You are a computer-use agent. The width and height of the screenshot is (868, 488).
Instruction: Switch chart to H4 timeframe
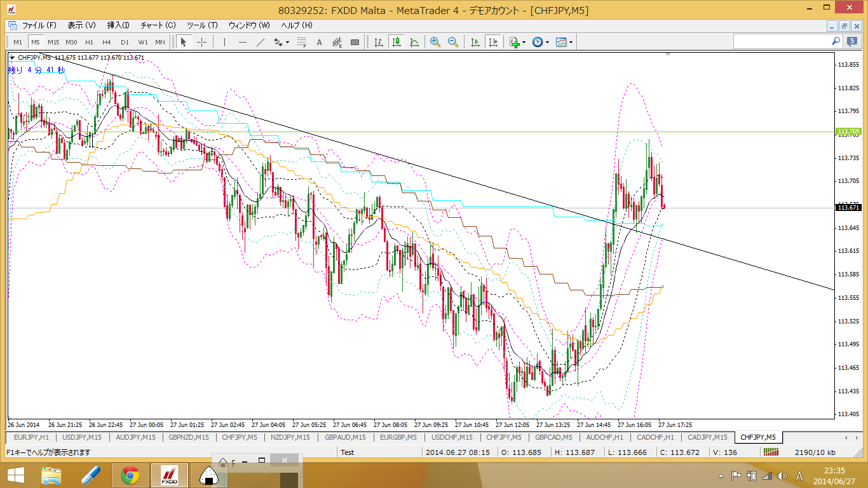point(107,42)
